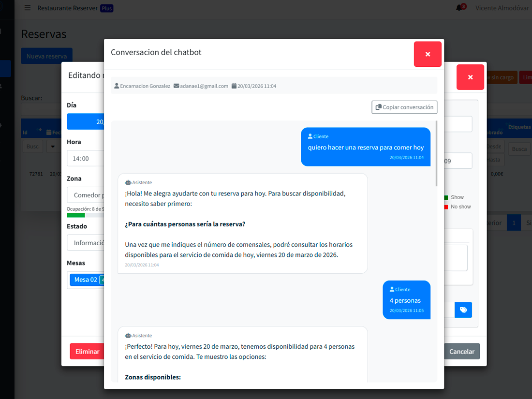Click the 0,00€ amount cell

pyautogui.click(x=497, y=174)
